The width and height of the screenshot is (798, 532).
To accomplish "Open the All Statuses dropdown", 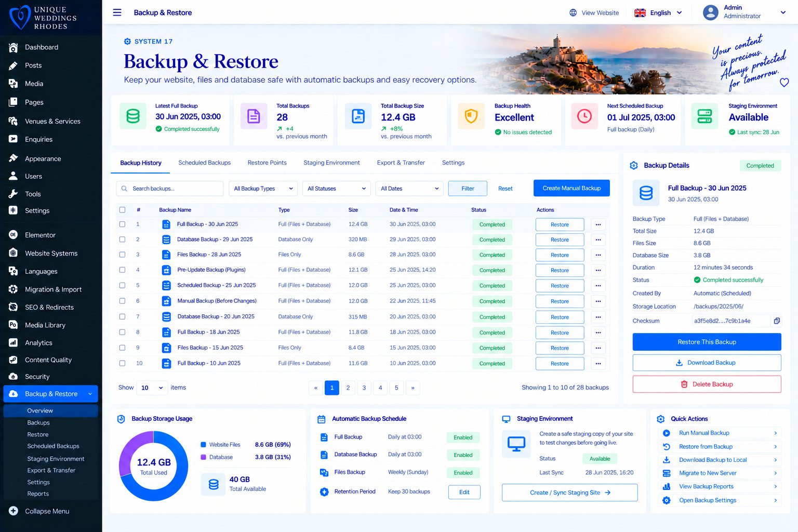I will [x=336, y=189].
